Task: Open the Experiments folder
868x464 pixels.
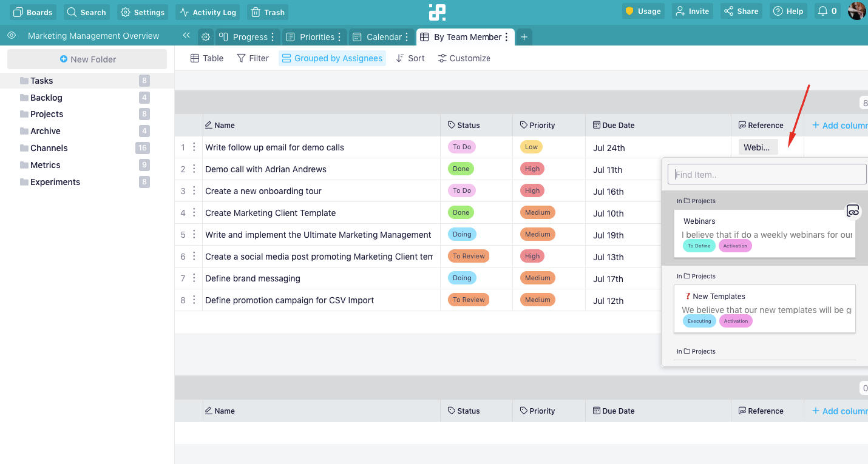Action: 87,182
